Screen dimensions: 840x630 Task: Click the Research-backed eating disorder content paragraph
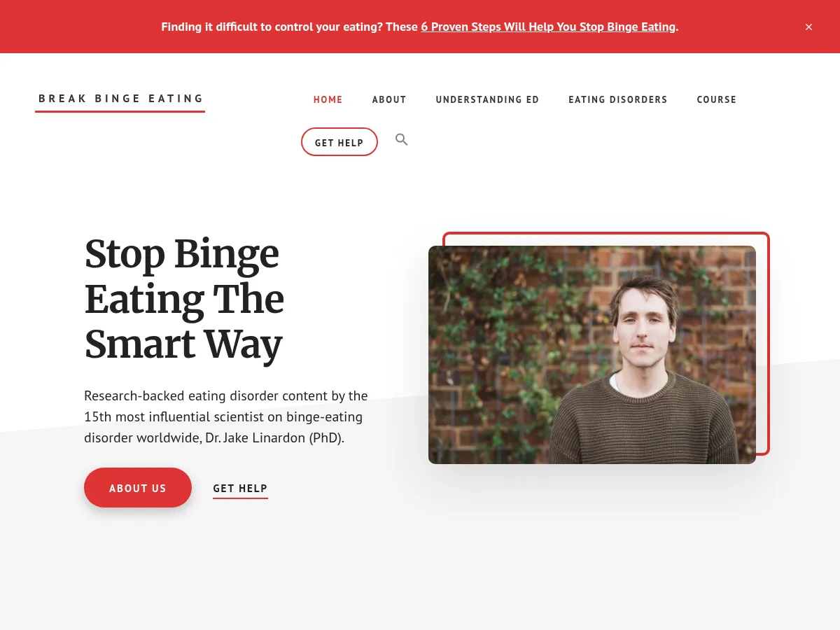point(226,417)
